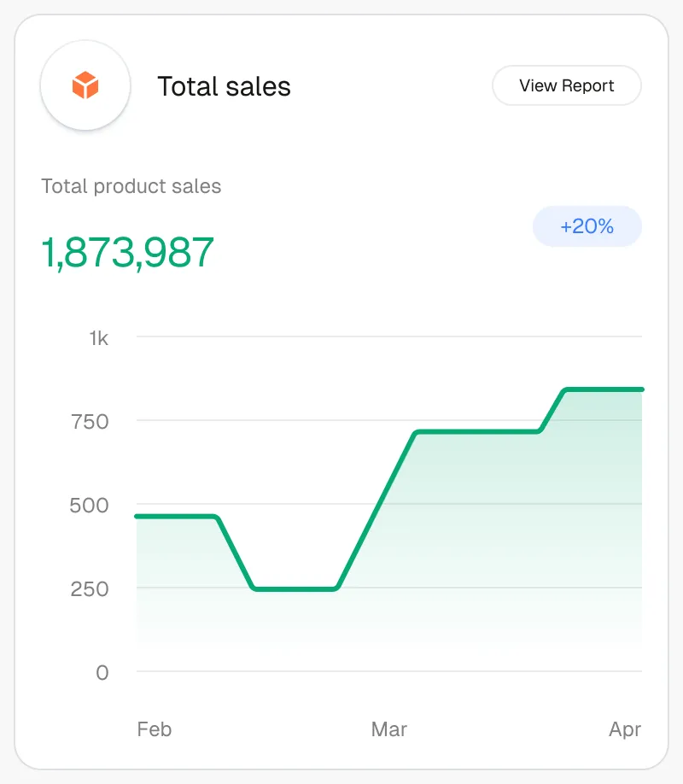
Task: Select the Total sales heading
Action: 224,86
